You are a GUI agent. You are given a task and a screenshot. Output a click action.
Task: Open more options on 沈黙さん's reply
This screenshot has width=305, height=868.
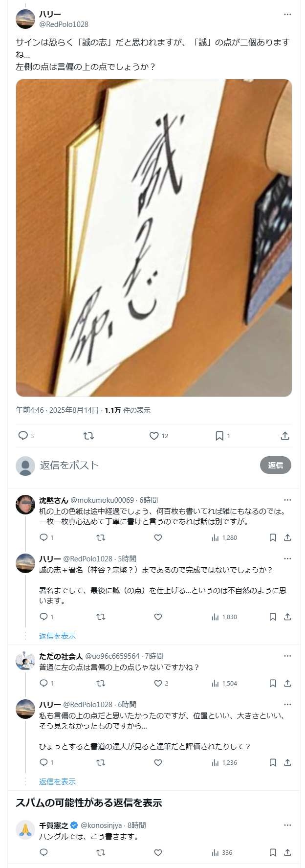coord(287,500)
